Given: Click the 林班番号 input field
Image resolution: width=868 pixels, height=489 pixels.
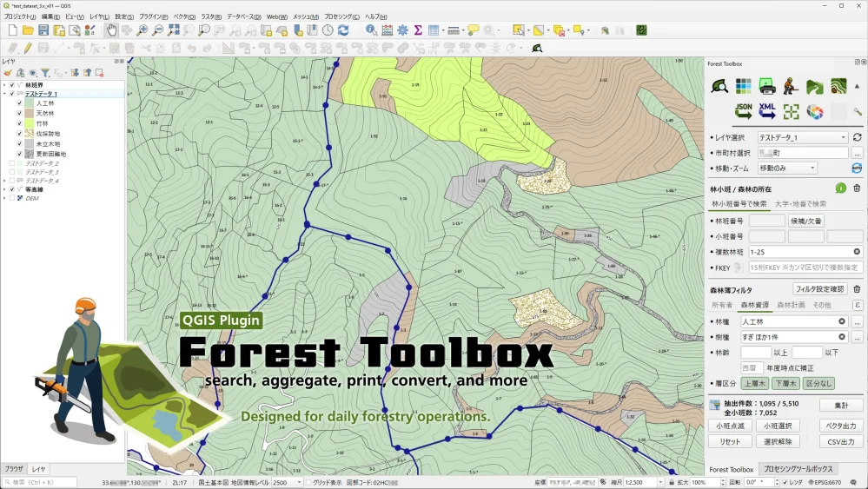Looking at the screenshot, I should [x=766, y=221].
